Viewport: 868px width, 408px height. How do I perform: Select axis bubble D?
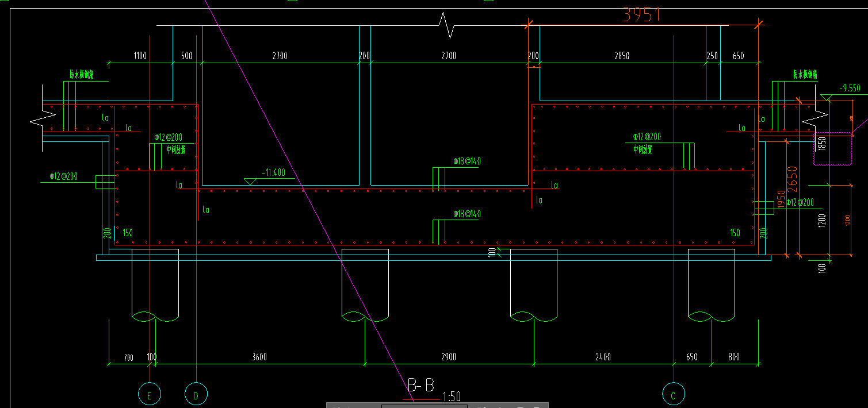click(x=196, y=394)
